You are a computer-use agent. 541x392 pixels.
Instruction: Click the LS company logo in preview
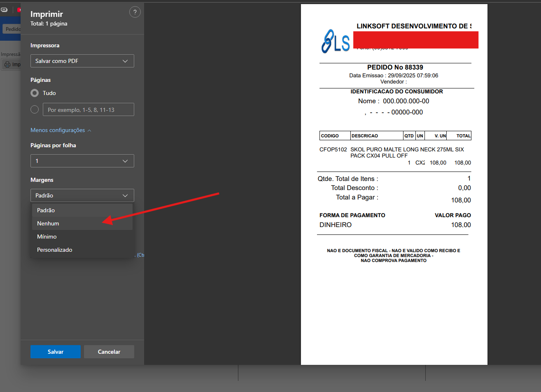tap(336, 42)
